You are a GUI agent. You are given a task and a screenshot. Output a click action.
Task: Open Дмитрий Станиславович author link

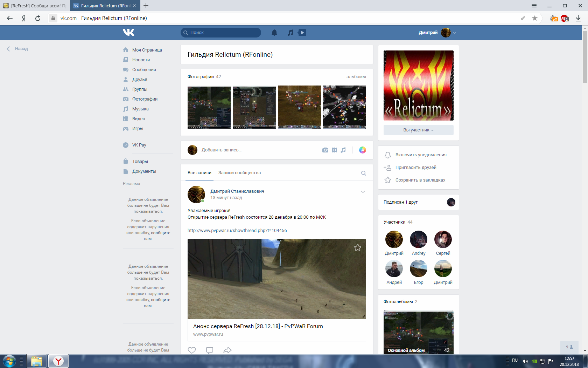[237, 191]
